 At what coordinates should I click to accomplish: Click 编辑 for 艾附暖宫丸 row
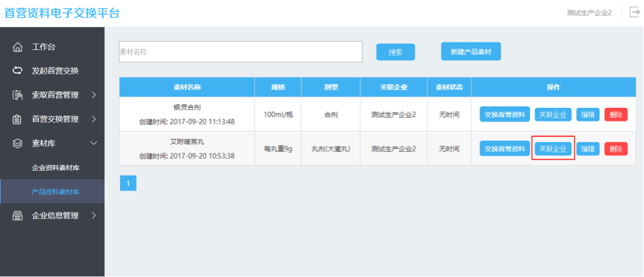(x=588, y=149)
